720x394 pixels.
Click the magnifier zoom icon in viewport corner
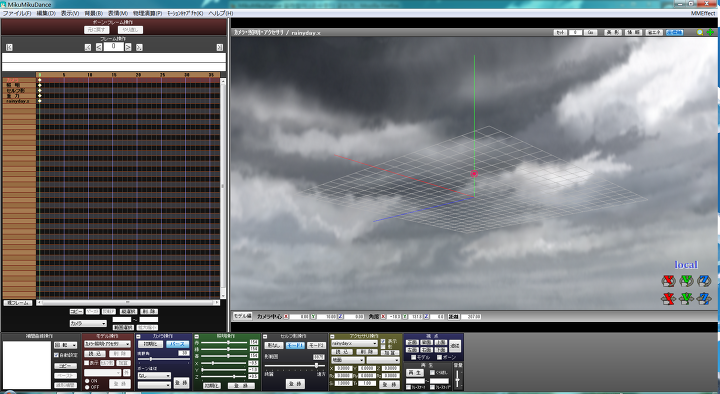pos(700,33)
